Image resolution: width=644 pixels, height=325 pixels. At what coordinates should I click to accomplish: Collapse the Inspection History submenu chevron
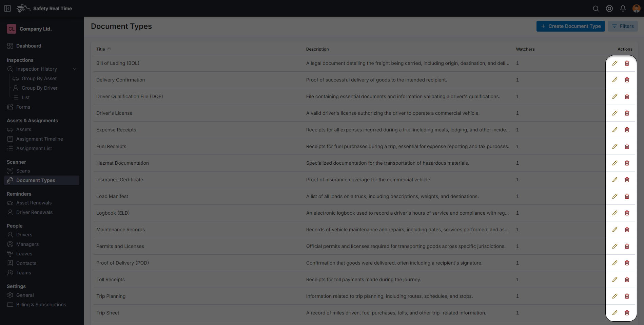[75, 69]
